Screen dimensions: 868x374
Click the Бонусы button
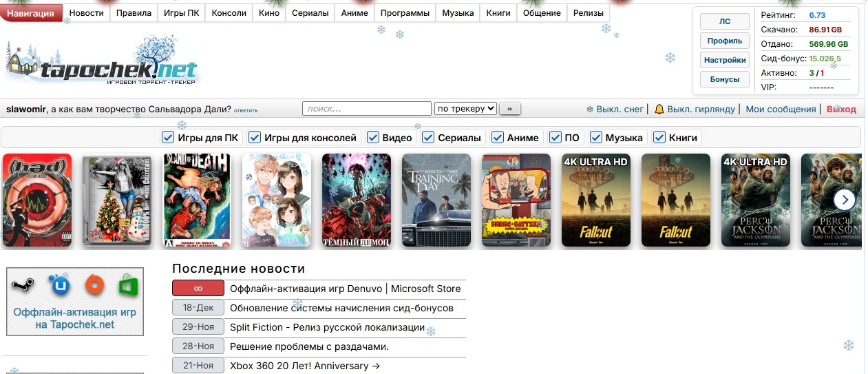(725, 79)
